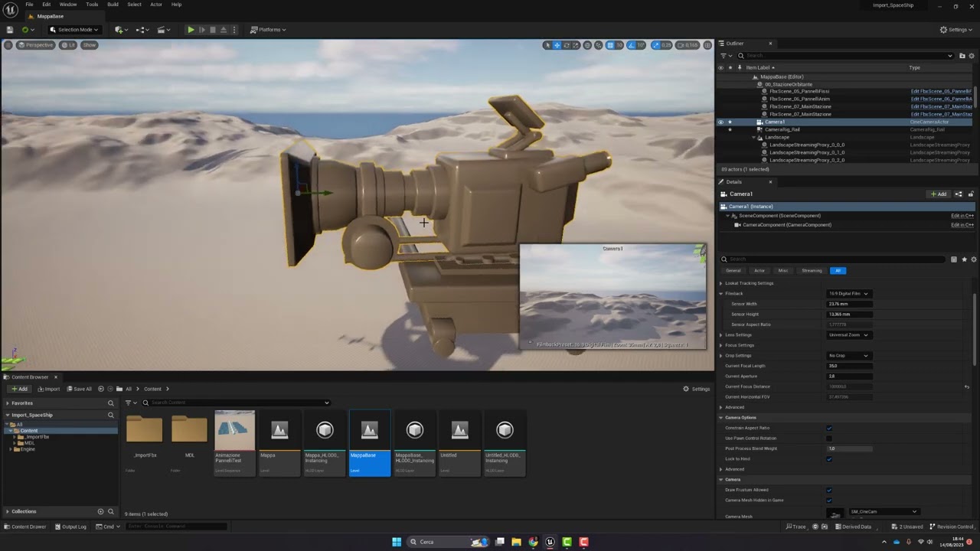Expand Lookat Tracking Settings
Image resolution: width=980 pixels, height=551 pixels.
click(720, 283)
